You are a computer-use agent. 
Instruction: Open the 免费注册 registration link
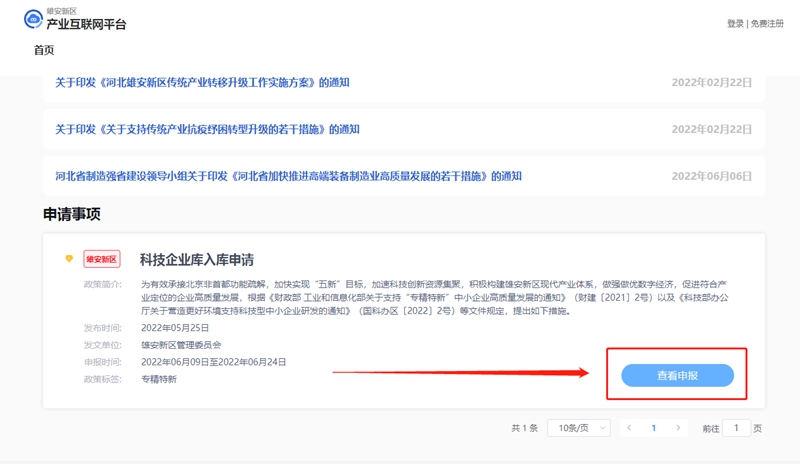767,23
